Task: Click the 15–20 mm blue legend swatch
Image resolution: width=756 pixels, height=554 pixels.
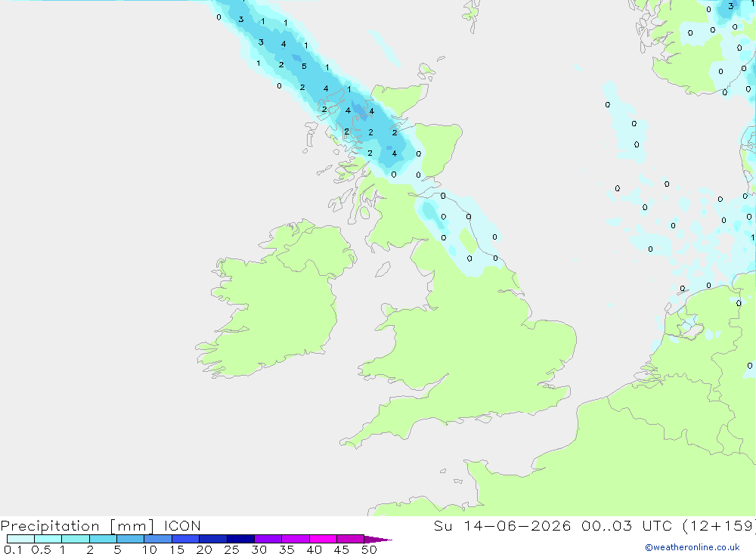Action: click(186, 539)
